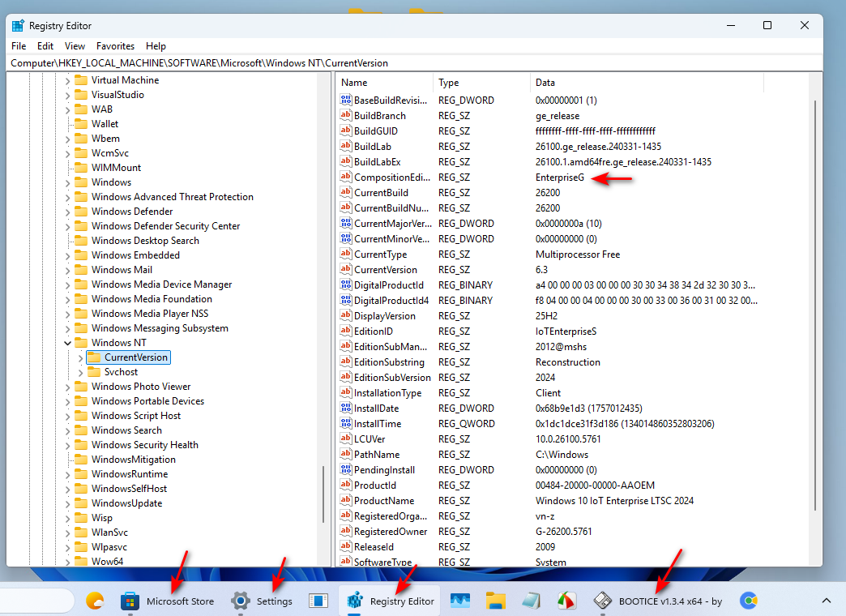
Task: Expand the Wbem key arrow
Action: coord(67,139)
